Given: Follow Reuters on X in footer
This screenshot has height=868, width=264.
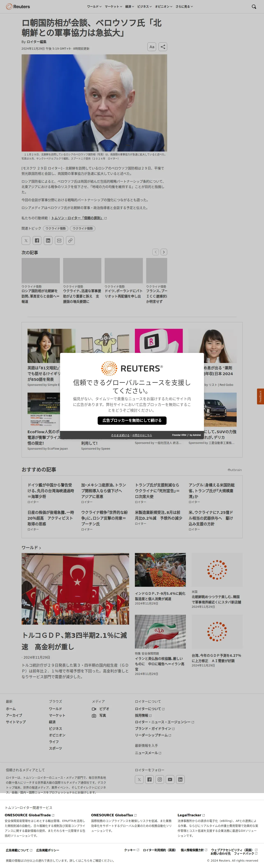Looking at the screenshot, I should coord(139,779).
